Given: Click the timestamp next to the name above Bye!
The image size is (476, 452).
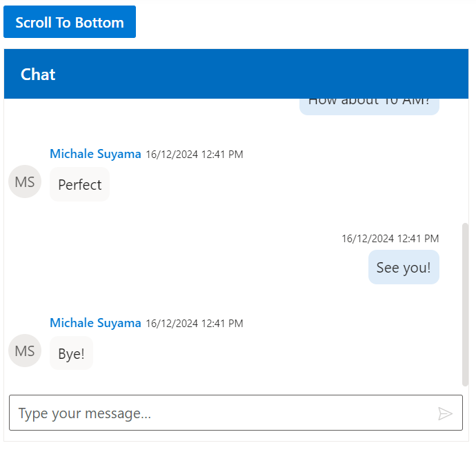Looking at the screenshot, I should 194,324.
